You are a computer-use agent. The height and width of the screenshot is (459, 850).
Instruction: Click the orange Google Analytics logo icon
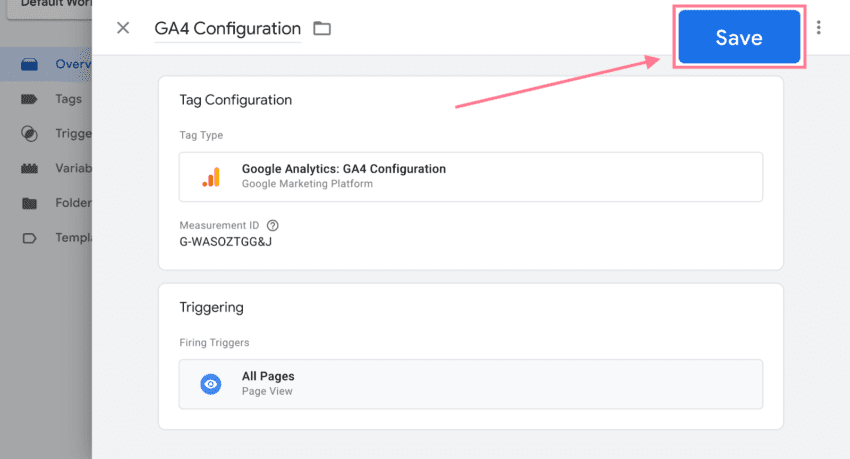(211, 177)
